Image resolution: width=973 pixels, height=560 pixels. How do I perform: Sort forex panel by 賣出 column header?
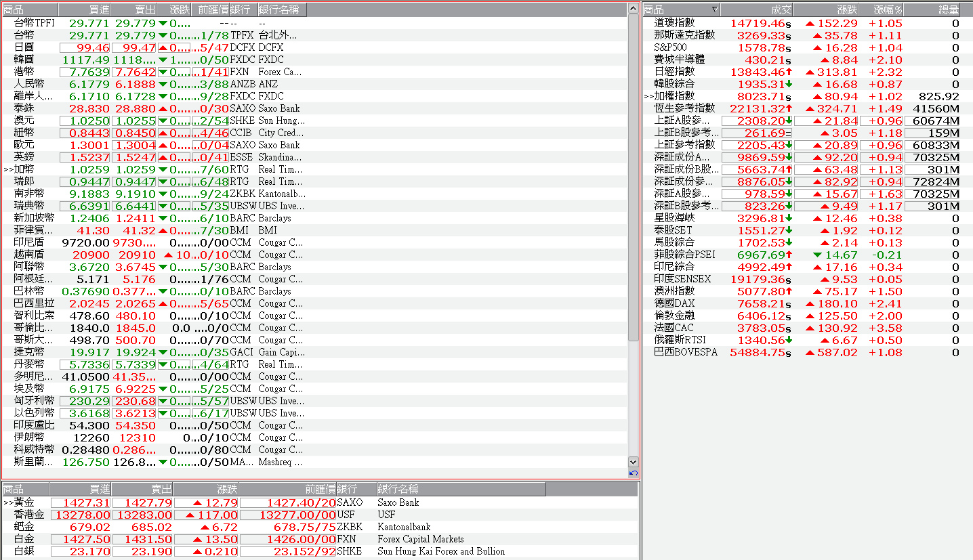tap(133, 9)
